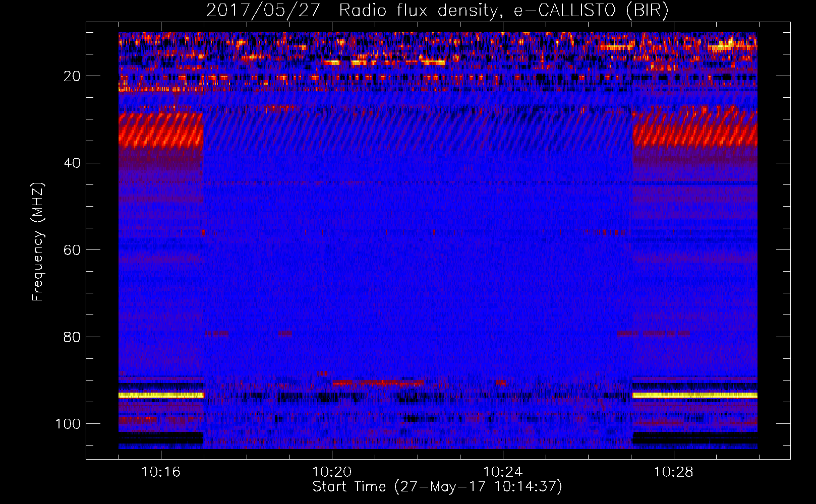Click the '80' frequency tick label

click(72, 337)
